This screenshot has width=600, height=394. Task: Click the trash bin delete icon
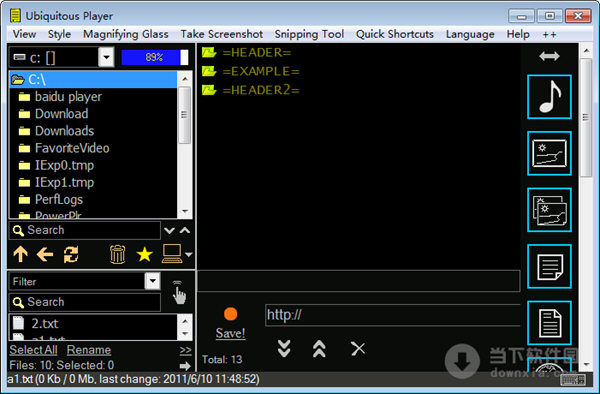(x=117, y=254)
